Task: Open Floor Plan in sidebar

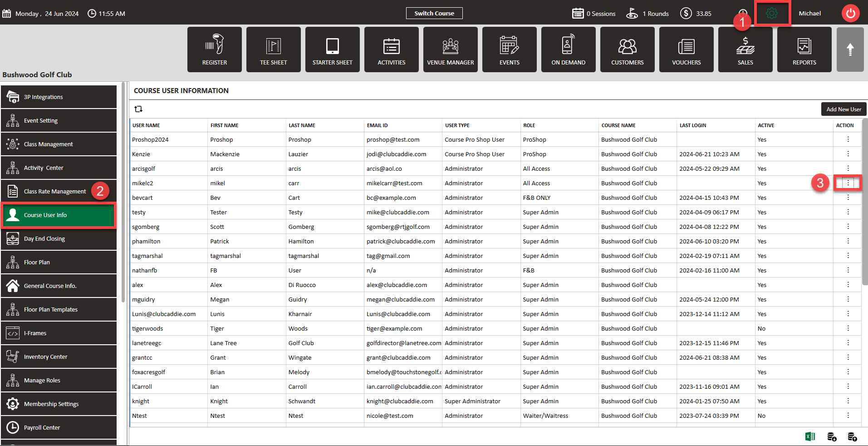Action: (x=59, y=262)
